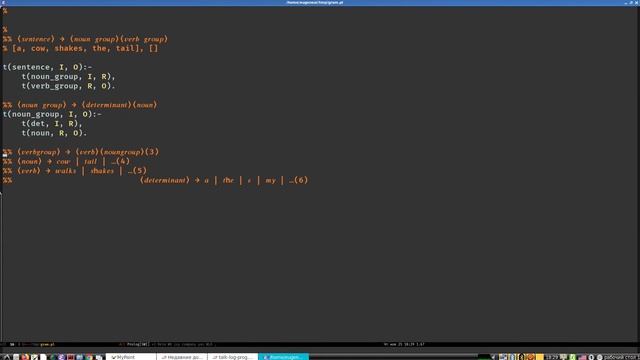Place cursor on the line "t(sentence, I, O):-"
Viewport: 640px width, 360px height.
(x=47, y=67)
